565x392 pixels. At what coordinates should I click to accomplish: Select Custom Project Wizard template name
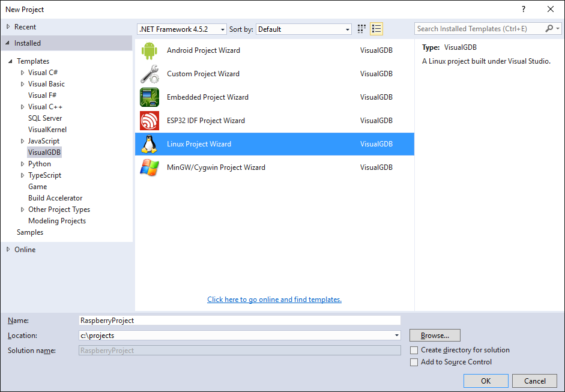click(x=203, y=74)
